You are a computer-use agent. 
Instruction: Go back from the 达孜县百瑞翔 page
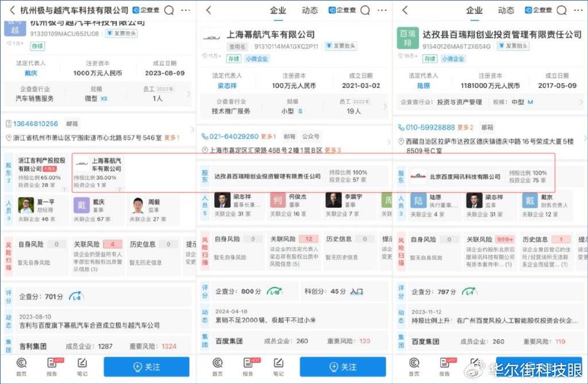tap(405, 10)
